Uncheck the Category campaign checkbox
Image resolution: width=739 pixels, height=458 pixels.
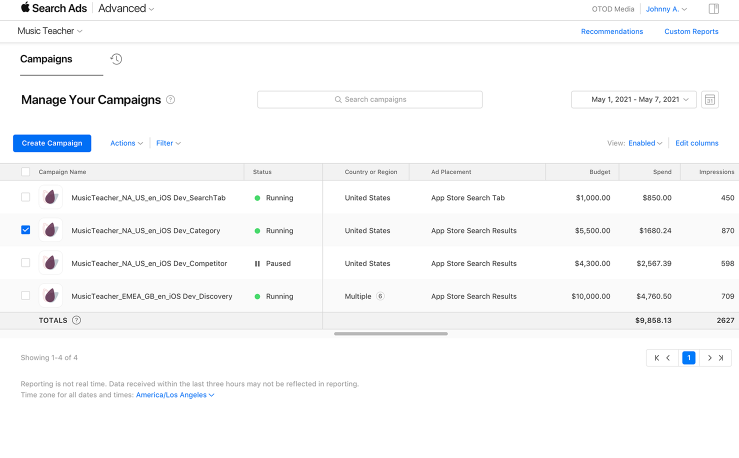click(x=25, y=229)
